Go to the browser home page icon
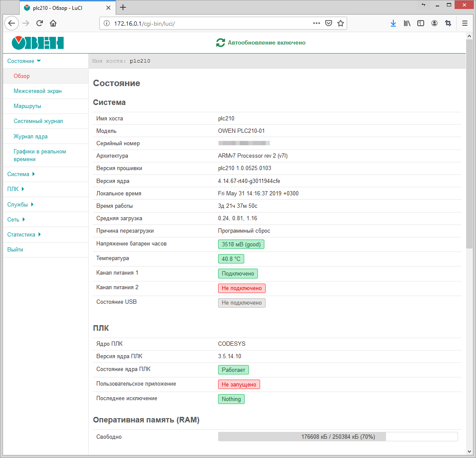Screen dimensions: 476x458 53,24
